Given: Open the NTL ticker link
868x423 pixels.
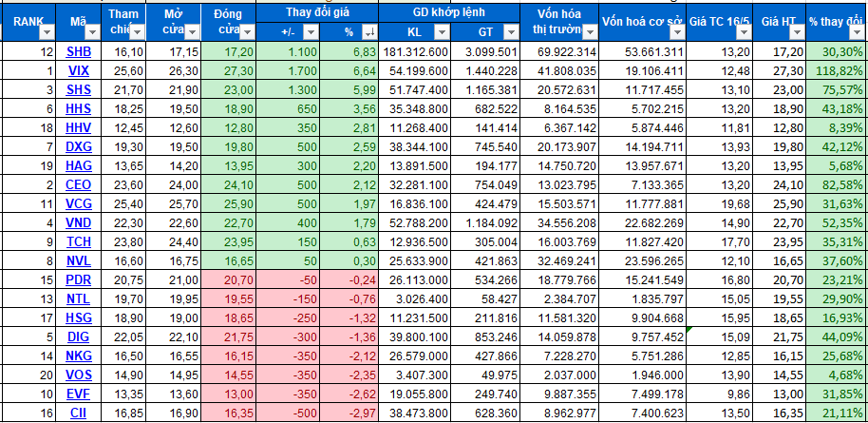Looking at the screenshot, I should pos(79,298).
